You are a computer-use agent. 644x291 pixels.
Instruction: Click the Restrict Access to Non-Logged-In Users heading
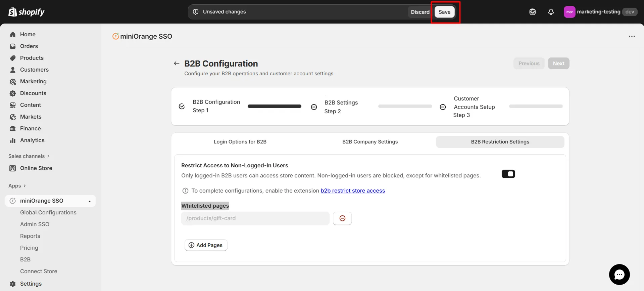coord(235,165)
